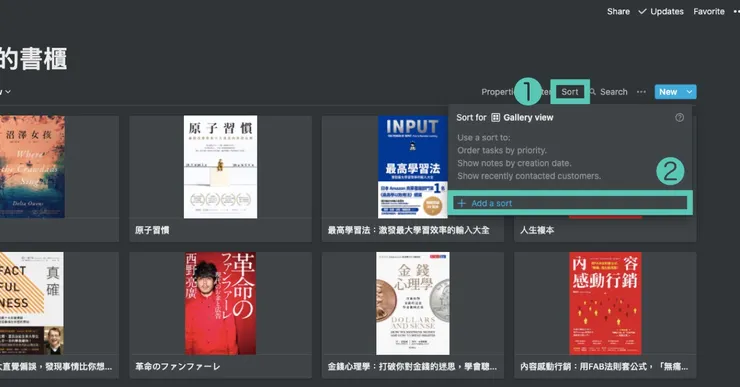Open the 原子習慣 book cover

(220, 167)
